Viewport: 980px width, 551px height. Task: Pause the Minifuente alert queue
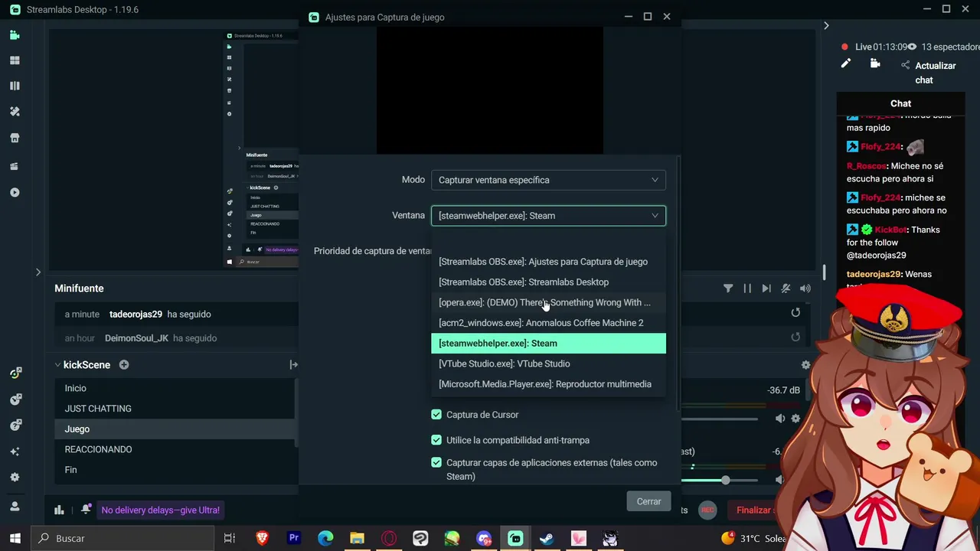[747, 289]
